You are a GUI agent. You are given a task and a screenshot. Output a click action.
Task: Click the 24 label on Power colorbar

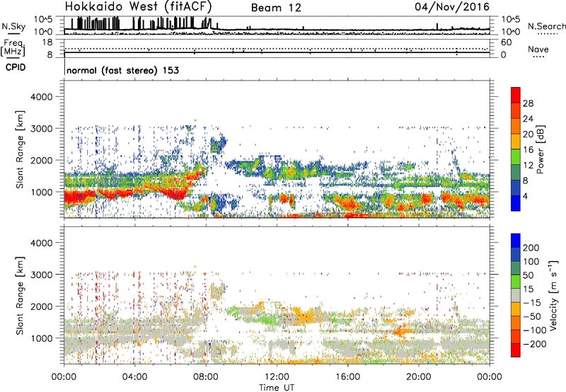[x=528, y=119]
